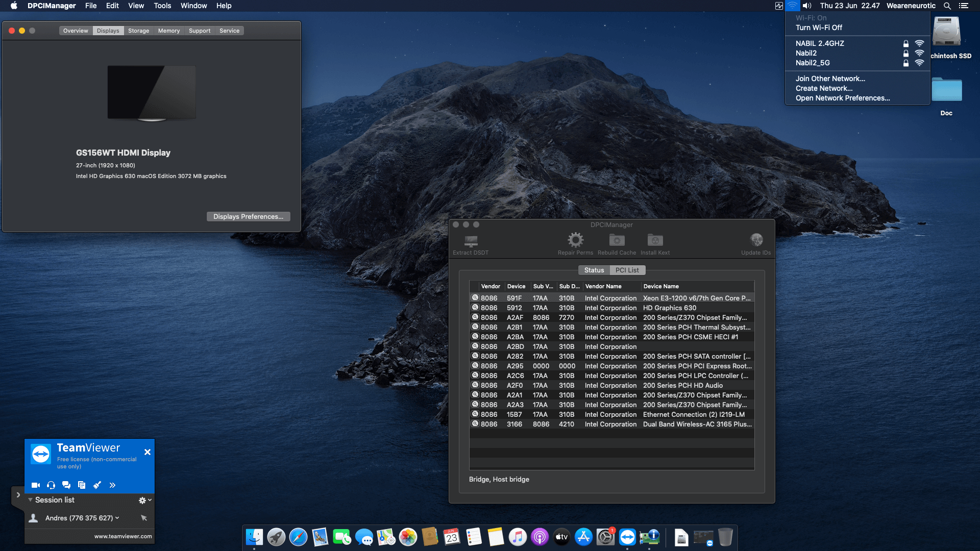
Task: Start TeamViewer video camera session
Action: click(x=36, y=485)
